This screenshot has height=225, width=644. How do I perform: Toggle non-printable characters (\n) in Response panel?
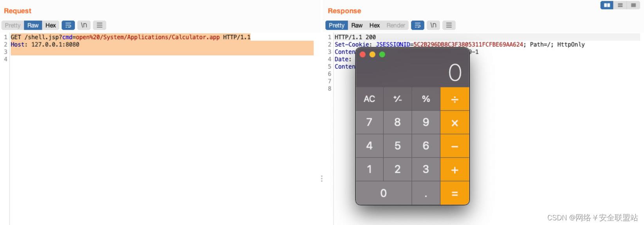coord(433,25)
